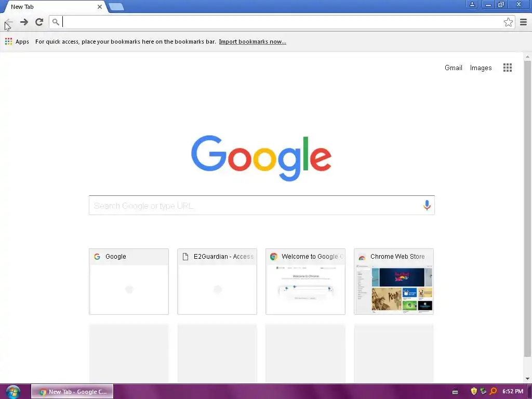The width and height of the screenshot is (532, 399).
Task: Click the page vertical scrollbar thumb
Action: [527, 209]
